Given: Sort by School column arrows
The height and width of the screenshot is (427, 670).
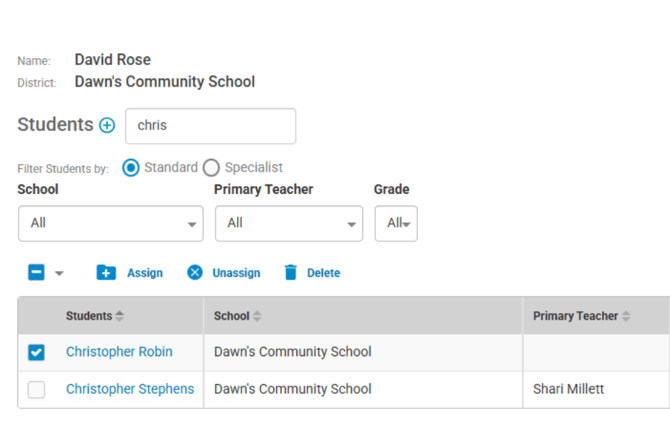Looking at the screenshot, I should click(257, 316).
